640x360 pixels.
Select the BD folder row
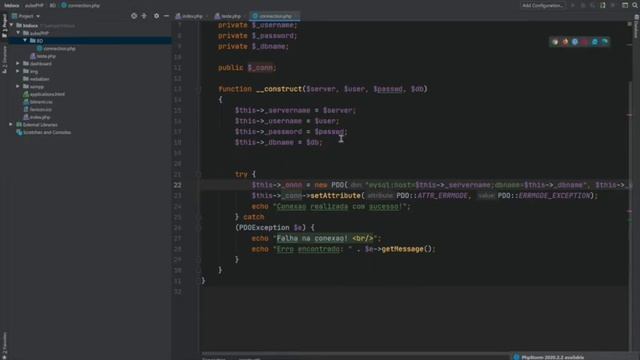[90, 40]
